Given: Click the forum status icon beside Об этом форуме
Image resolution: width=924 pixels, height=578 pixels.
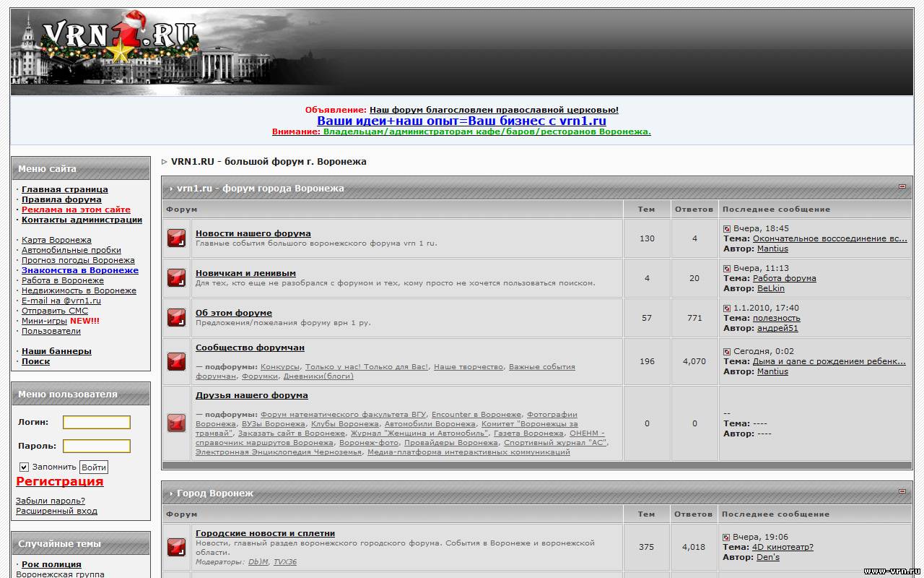Looking at the screenshot, I should click(x=176, y=318).
